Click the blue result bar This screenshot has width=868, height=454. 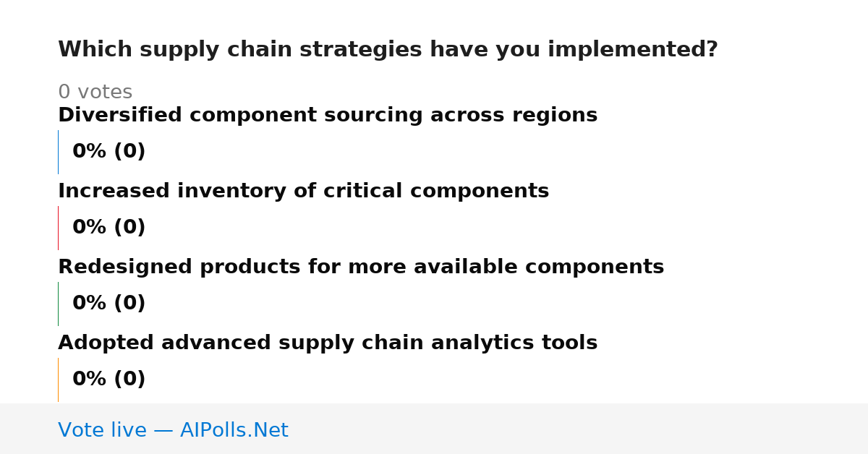[58, 152]
